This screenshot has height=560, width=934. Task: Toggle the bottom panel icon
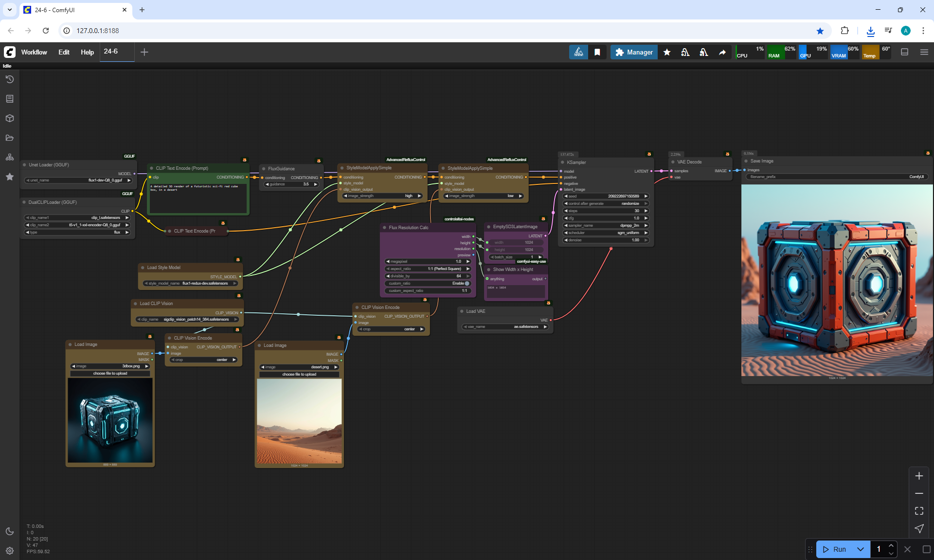point(905,52)
